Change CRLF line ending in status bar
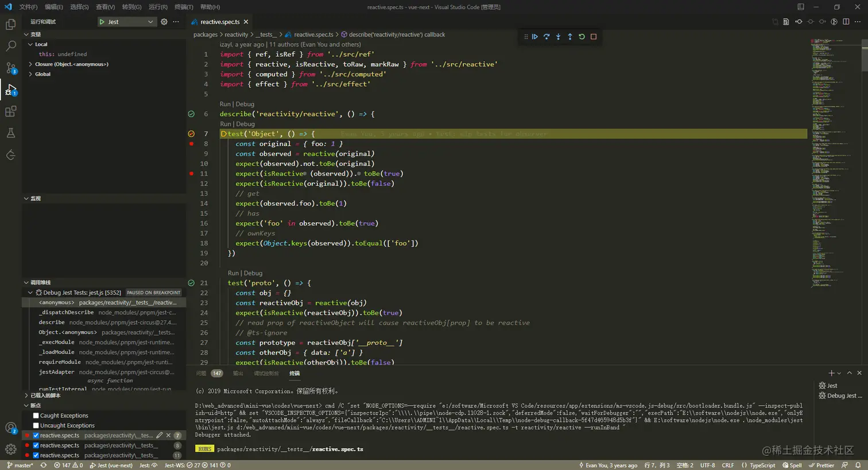The image size is (868, 470). 728,465
